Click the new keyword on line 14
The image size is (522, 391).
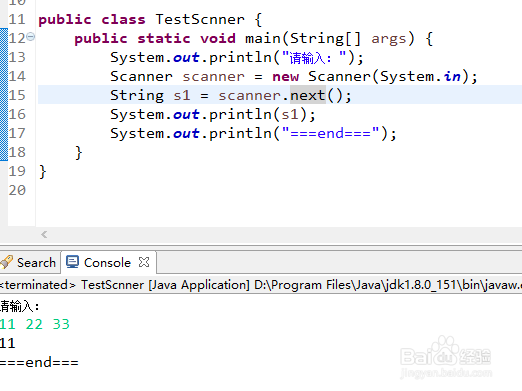(286, 77)
